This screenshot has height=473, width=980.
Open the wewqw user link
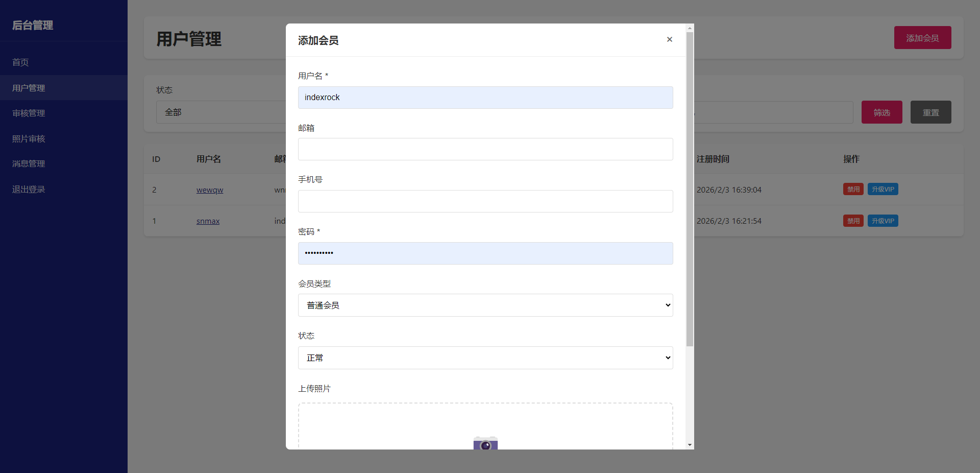click(x=209, y=190)
